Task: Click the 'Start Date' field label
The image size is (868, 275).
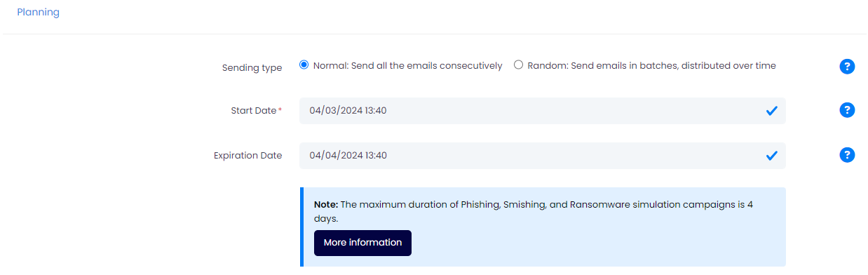Action: (253, 111)
